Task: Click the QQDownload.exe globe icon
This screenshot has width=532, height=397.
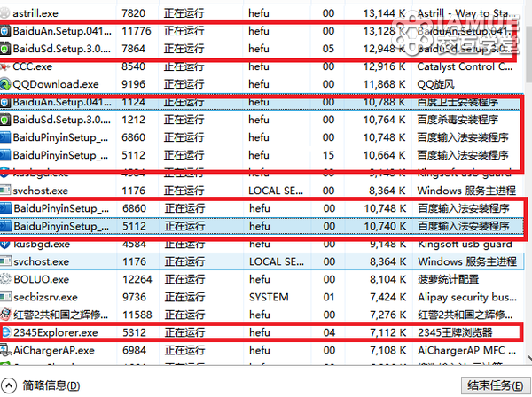Action: click(4, 84)
